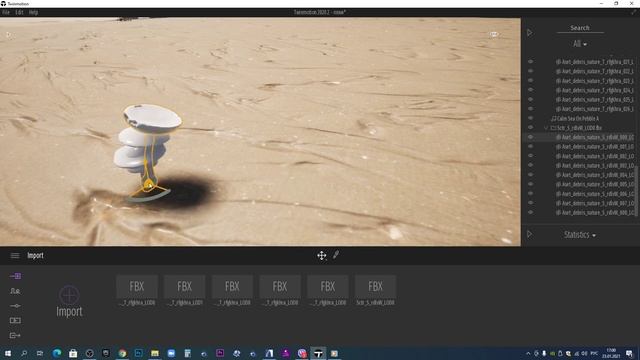Click the scene graph Search field
This screenshot has width=640, height=360.
click(580, 28)
